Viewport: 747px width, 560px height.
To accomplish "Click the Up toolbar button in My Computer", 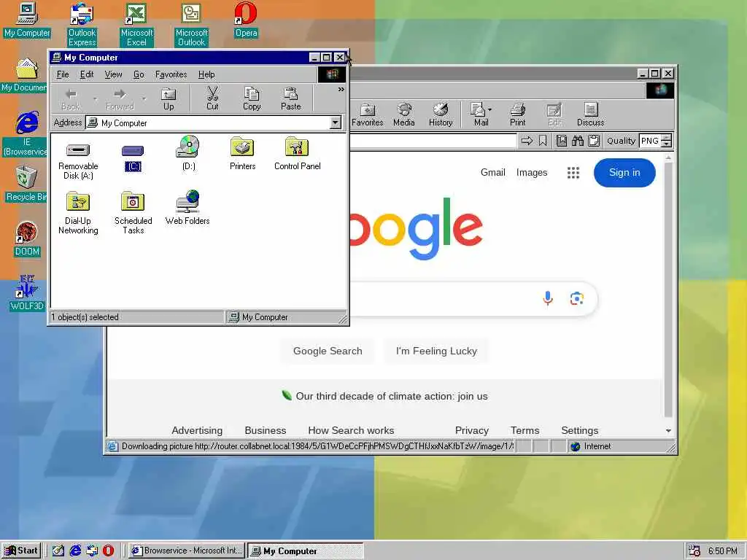I will tap(169, 99).
